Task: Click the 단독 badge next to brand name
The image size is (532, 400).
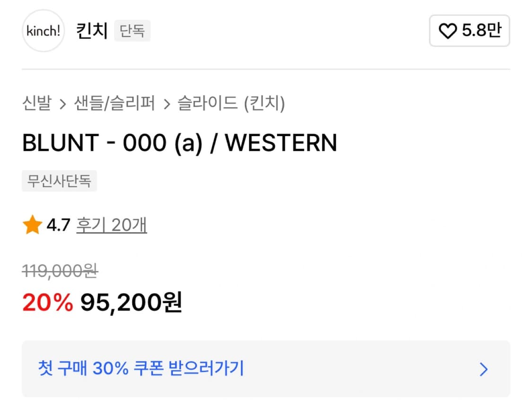Action: (x=132, y=31)
